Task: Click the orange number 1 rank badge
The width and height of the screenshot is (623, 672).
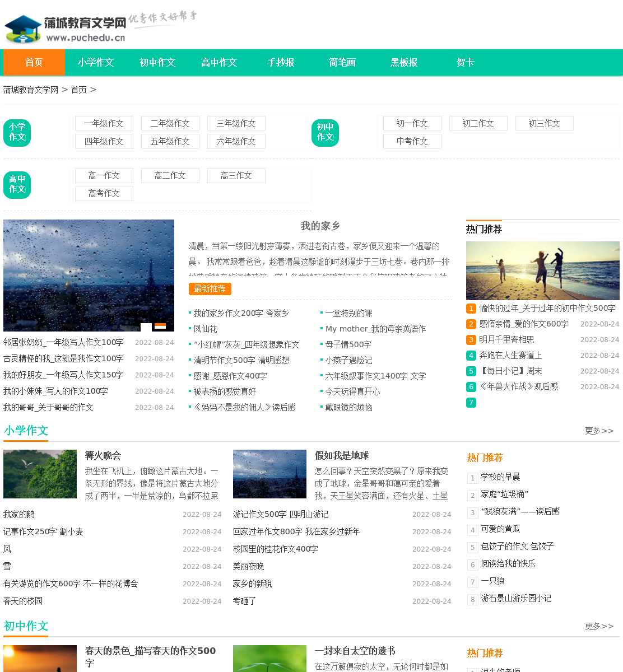Action: pyautogui.click(x=471, y=309)
